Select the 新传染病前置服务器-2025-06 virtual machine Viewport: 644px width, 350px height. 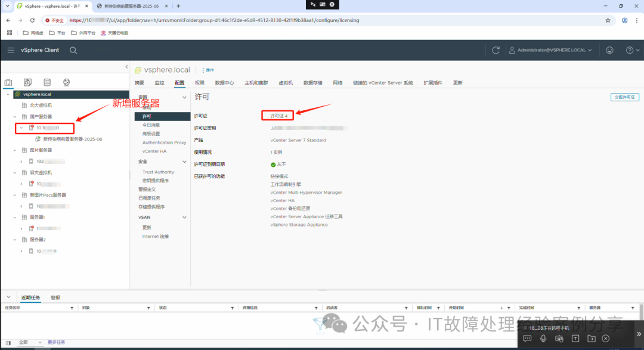coord(73,139)
